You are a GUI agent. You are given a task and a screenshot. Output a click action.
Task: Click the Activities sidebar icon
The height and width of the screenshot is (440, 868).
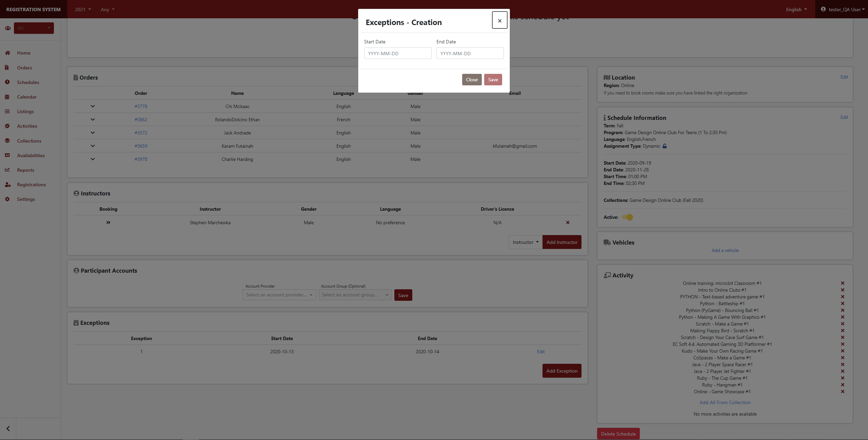coord(7,126)
